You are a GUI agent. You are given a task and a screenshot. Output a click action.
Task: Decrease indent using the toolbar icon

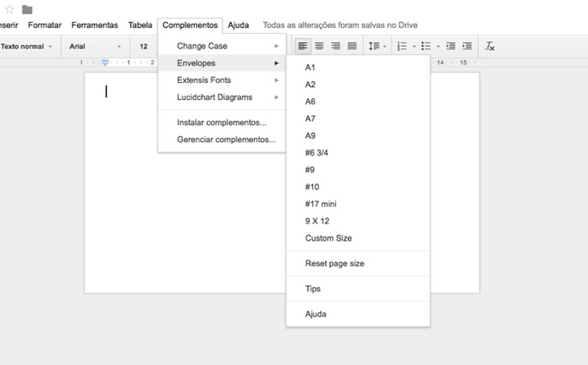pyautogui.click(x=451, y=46)
